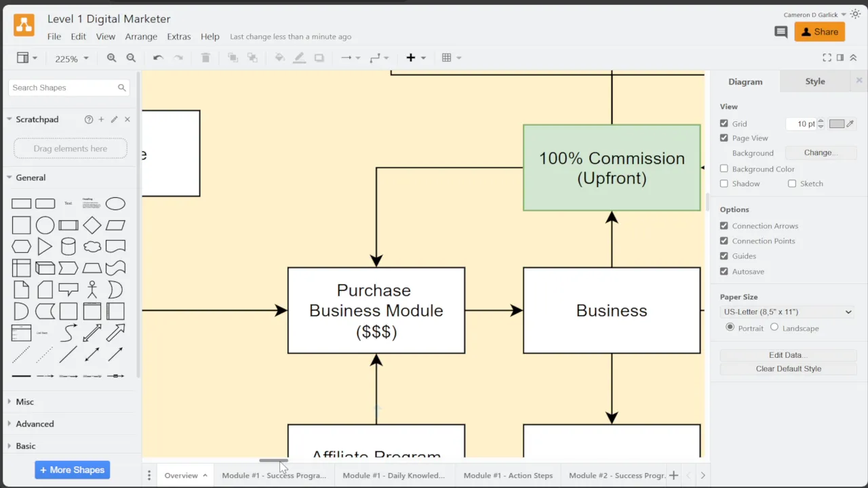Select the cloud shape in General
Image resolution: width=868 pixels, height=488 pixels.
click(x=92, y=246)
